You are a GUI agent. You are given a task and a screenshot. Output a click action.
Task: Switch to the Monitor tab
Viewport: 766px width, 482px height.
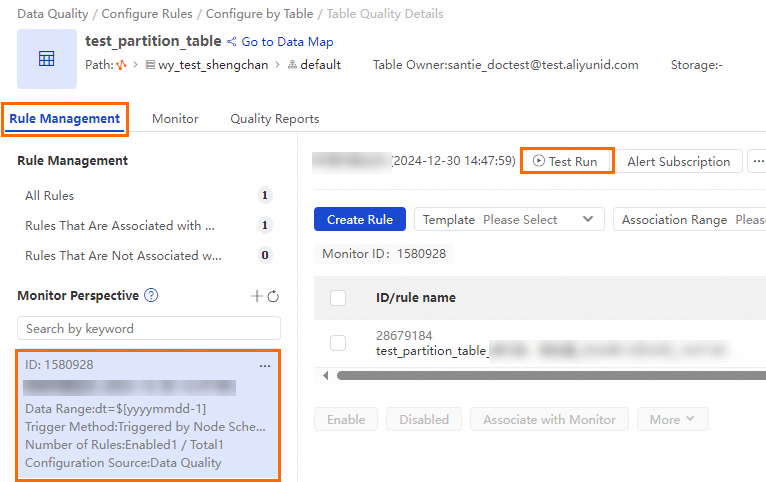pos(175,119)
